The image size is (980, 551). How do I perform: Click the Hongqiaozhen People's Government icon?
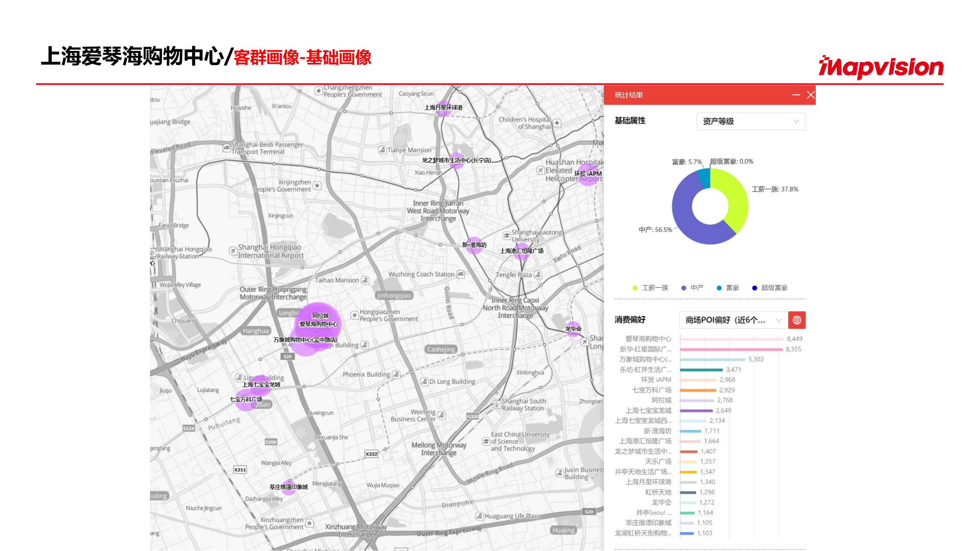pyautogui.click(x=354, y=315)
